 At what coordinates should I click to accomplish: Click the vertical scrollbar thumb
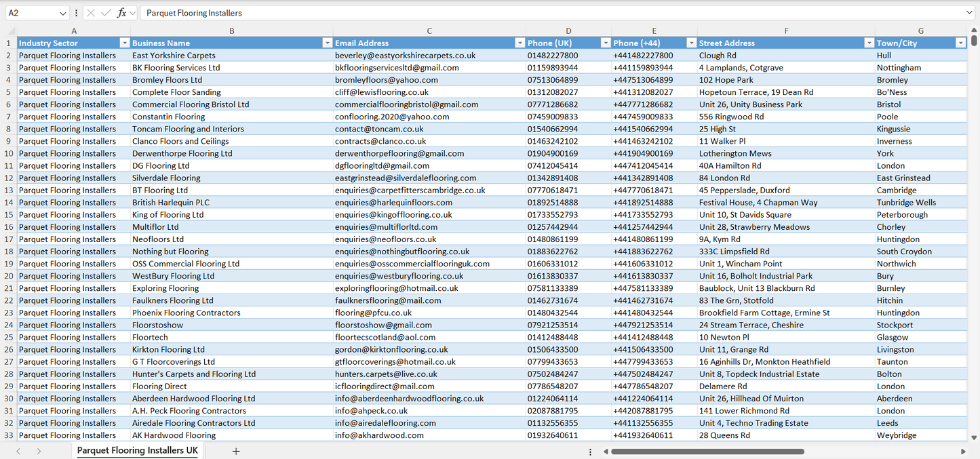(975, 41)
